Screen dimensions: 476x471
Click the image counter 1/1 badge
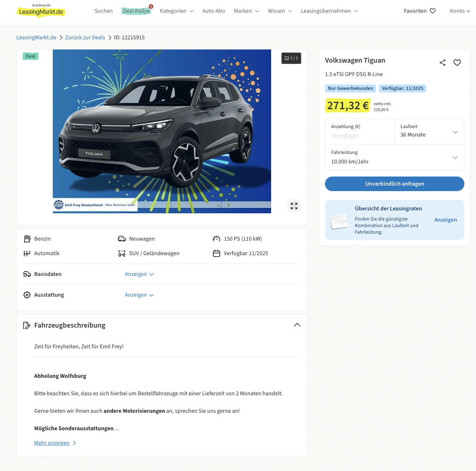(291, 58)
